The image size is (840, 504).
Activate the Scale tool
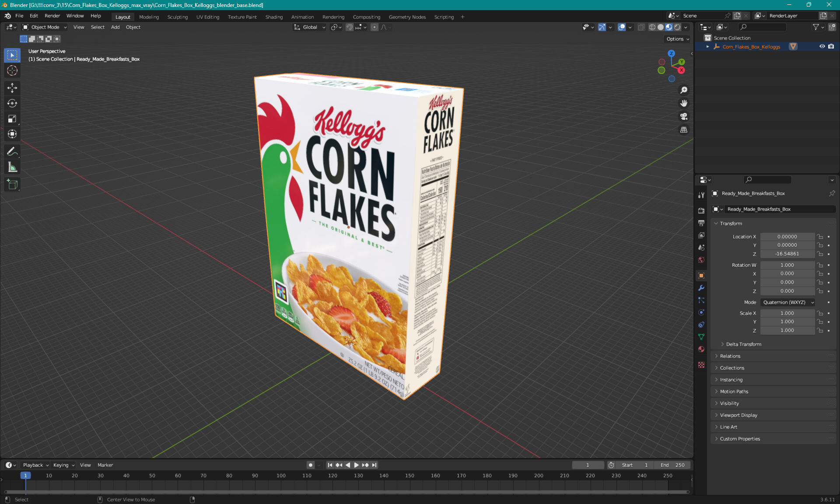point(12,119)
